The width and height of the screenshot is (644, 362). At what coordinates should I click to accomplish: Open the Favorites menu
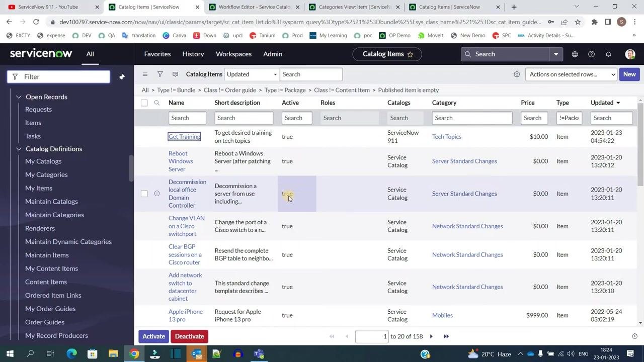coord(157,54)
